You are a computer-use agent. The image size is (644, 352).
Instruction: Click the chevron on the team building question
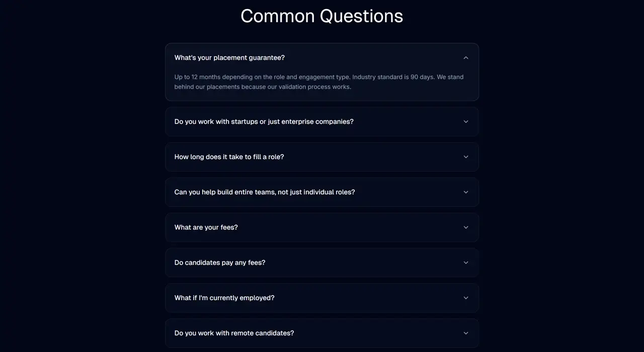click(465, 192)
